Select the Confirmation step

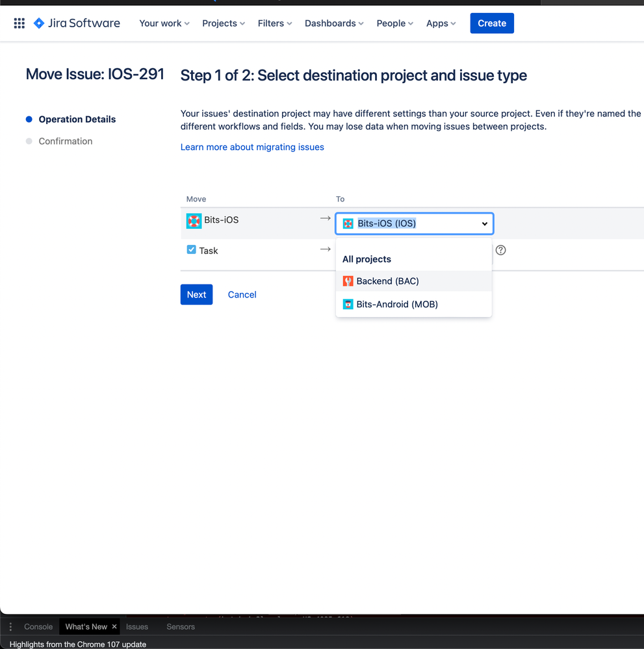(66, 141)
